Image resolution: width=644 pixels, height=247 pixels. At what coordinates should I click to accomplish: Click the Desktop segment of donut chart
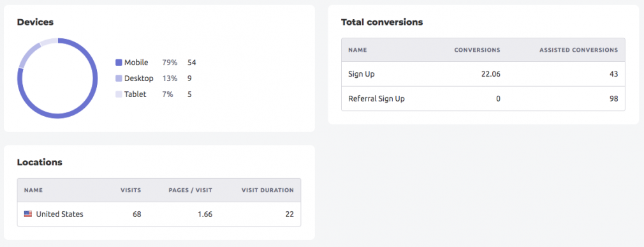point(28,54)
